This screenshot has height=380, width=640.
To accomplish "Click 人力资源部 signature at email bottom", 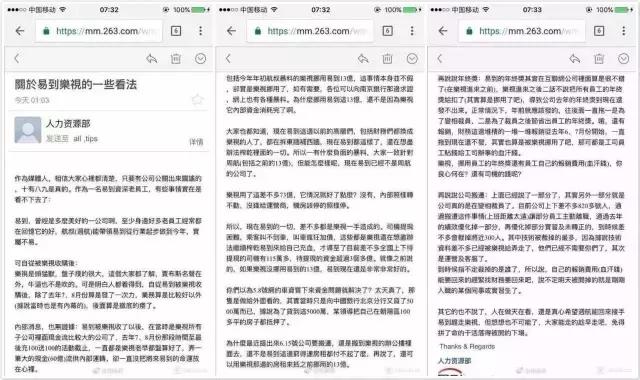I will pos(454,361).
